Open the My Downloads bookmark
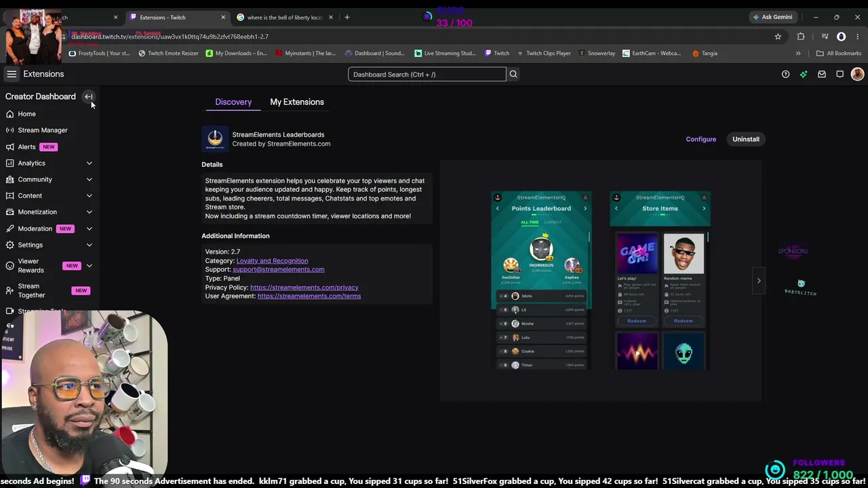Viewport: 868px width, 488px height. (x=237, y=53)
